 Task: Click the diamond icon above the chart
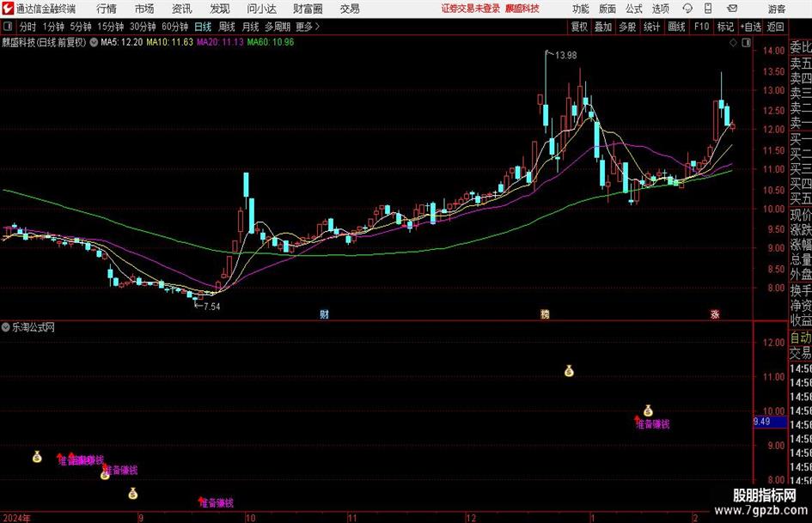[733, 42]
